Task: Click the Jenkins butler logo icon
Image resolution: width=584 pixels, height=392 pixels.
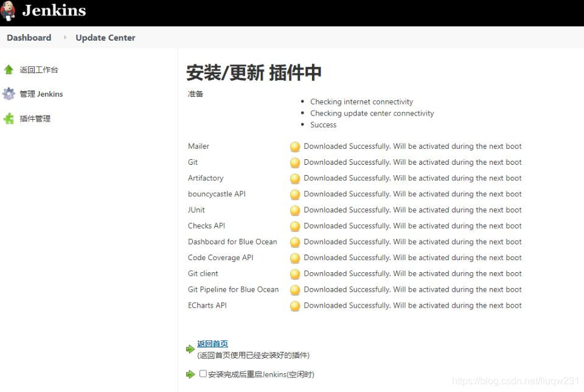Action: pos(8,10)
